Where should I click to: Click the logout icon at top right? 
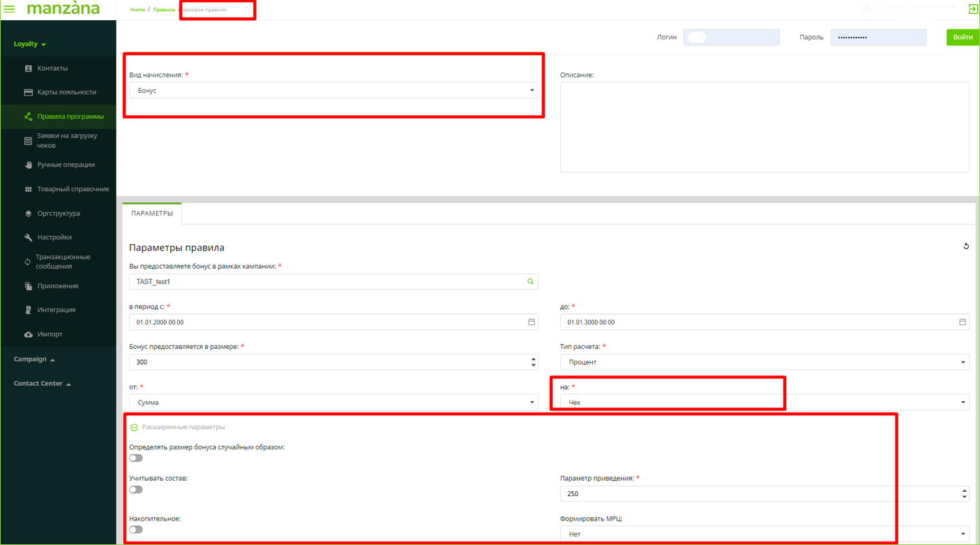pos(972,9)
